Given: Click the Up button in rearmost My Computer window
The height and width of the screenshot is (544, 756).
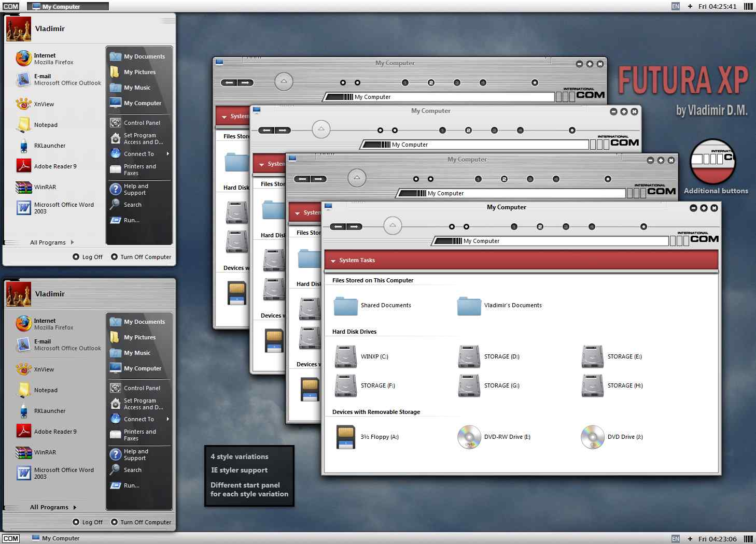Looking at the screenshot, I should pyautogui.click(x=284, y=81).
